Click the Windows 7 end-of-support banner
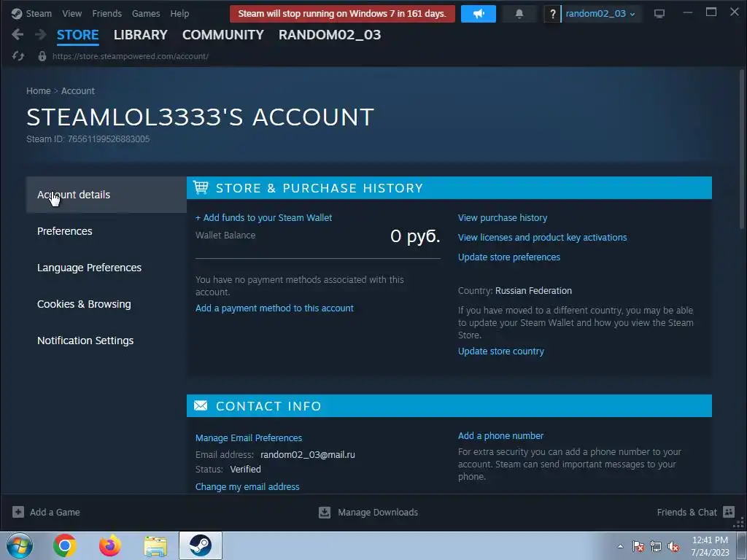The width and height of the screenshot is (747, 560). coord(342,14)
